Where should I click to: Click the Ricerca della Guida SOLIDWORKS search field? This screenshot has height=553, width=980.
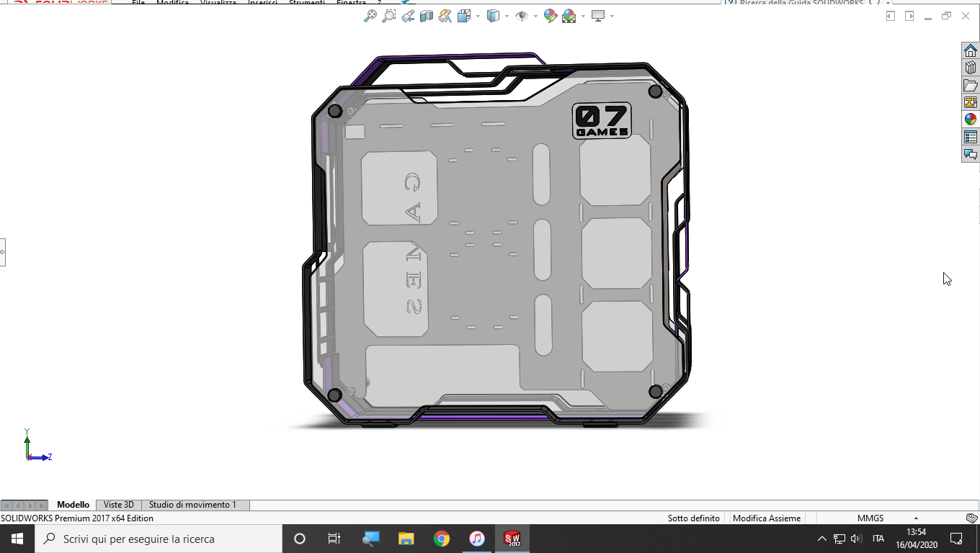[800, 3]
